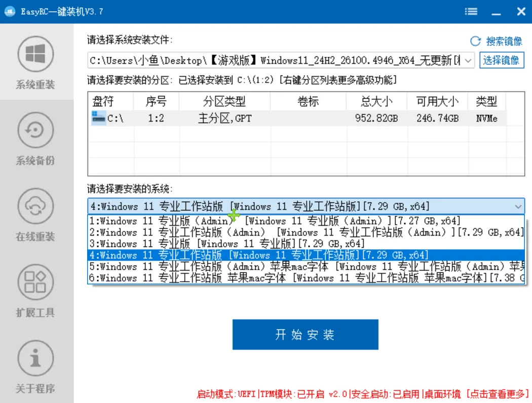
Task: Expand the image file path dropdown arrow
Action: [x=468, y=61]
